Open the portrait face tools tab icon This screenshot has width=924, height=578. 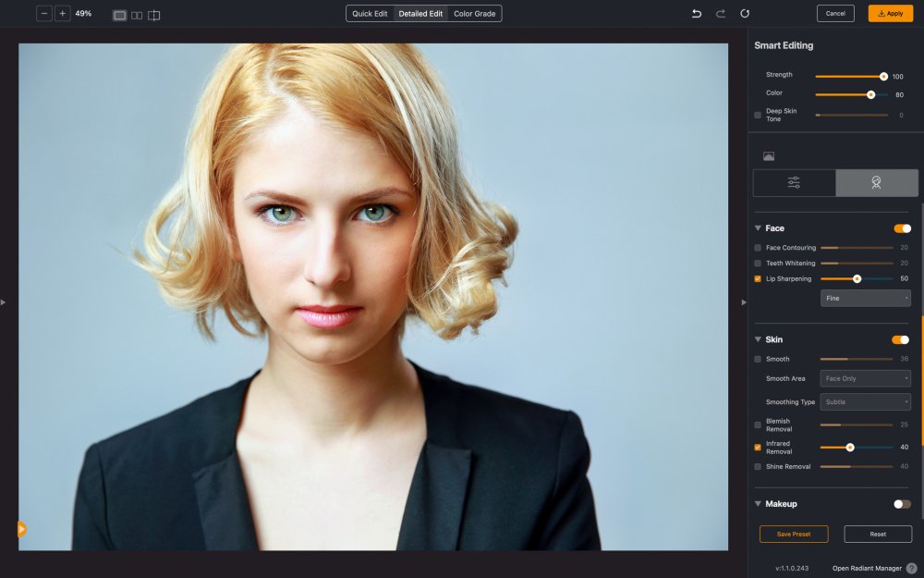click(x=876, y=183)
